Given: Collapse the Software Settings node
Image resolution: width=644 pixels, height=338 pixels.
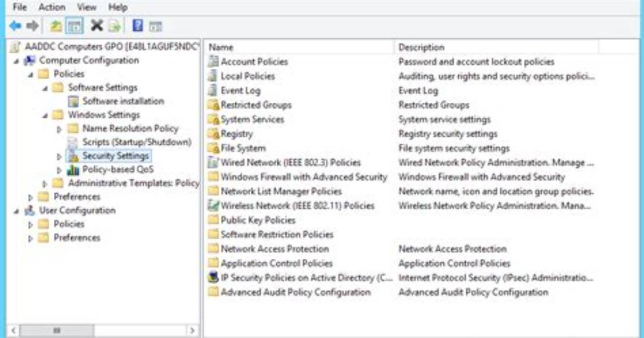Looking at the screenshot, I should point(45,88).
